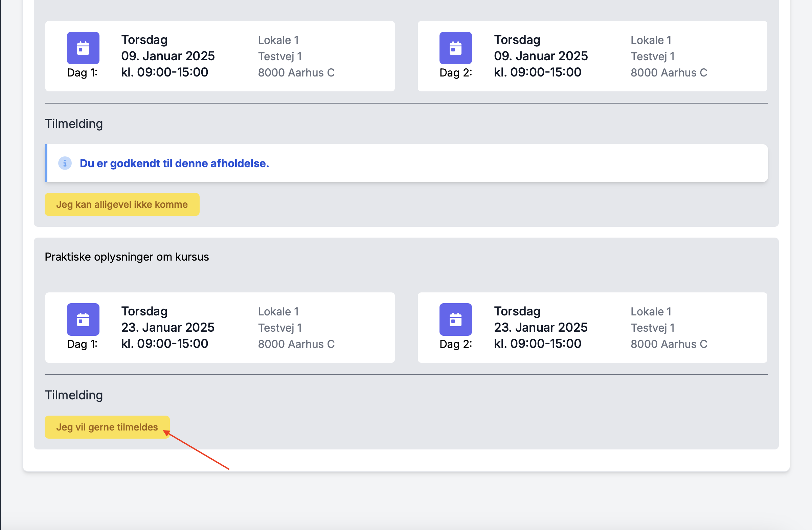Click the calendar icon for 09. Januar Dag 2
This screenshot has height=530, width=812.
tap(455, 48)
